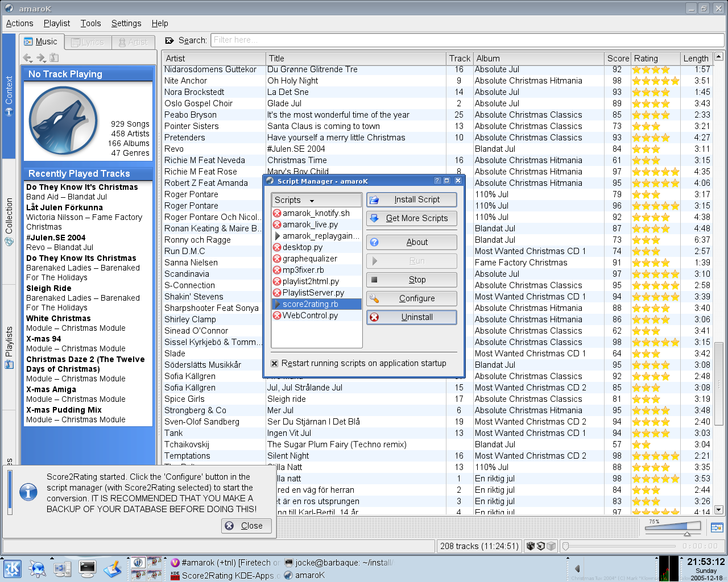The image size is (728, 582).
Task: Open the notepad-and-pencil launcher in the panel
Action: click(x=113, y=568)
